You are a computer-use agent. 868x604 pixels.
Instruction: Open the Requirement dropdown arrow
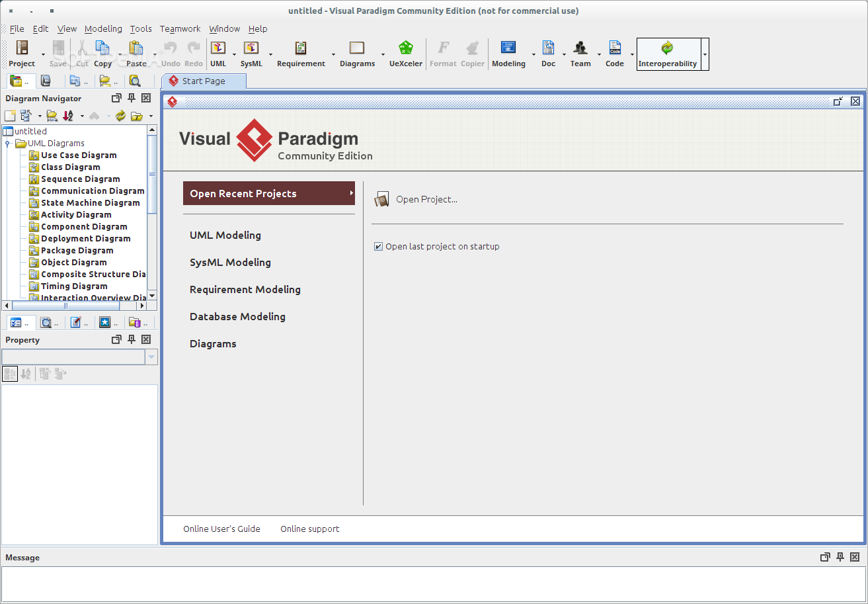(333, 55)
